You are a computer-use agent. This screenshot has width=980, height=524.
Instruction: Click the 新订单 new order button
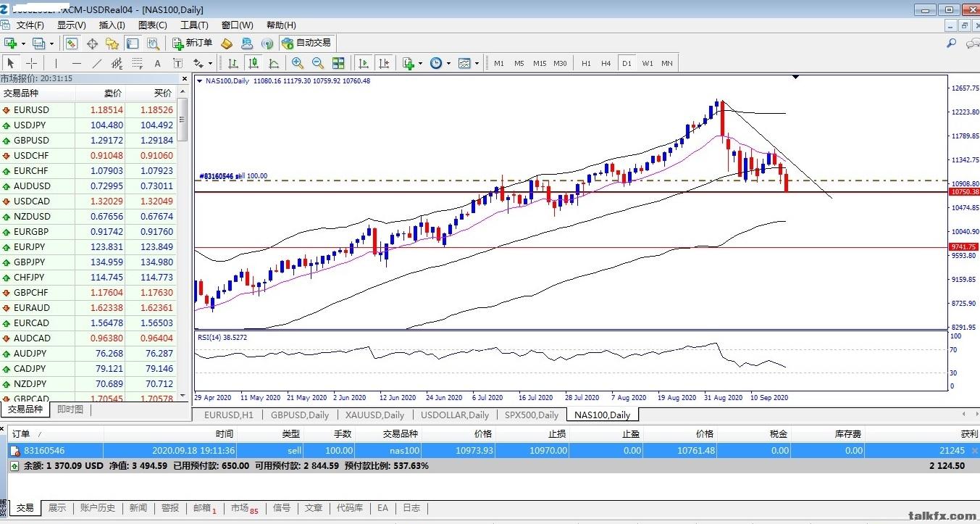(x=193, y=43)
